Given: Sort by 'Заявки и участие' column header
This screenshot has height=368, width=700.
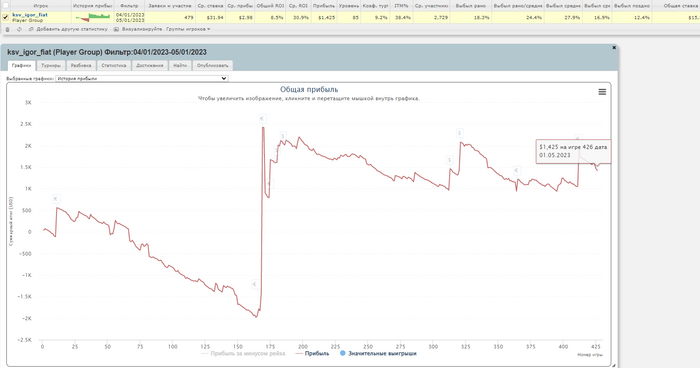Looking at the screenshot, I should [170, 6].
